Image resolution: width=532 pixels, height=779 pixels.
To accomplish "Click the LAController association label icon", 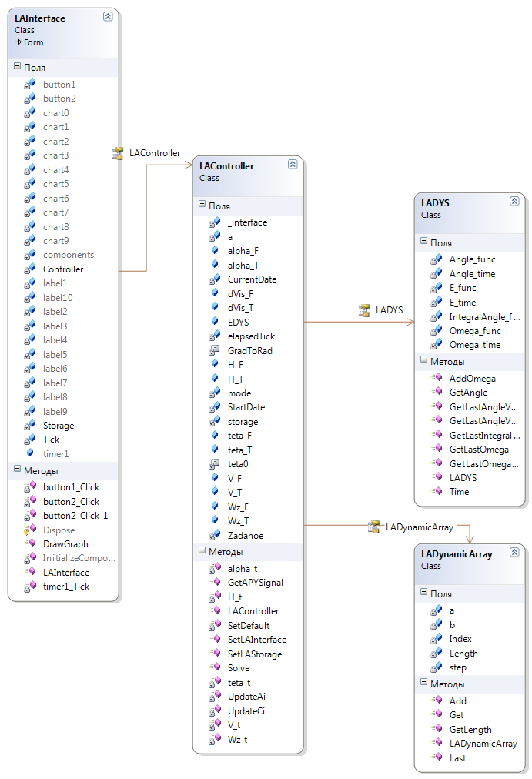I will [118, 153].
